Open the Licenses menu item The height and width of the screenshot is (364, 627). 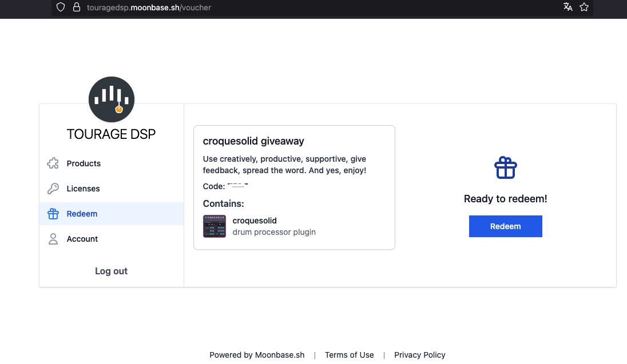pos(83,189)
